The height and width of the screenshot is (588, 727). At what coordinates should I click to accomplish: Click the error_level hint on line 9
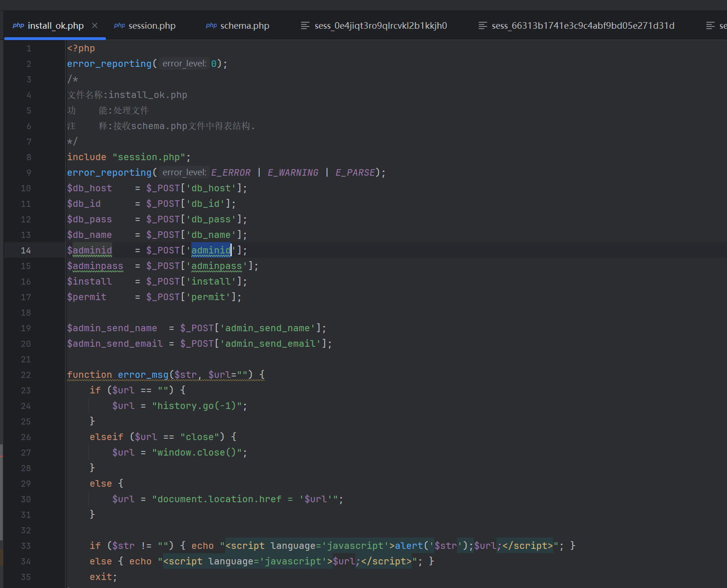pos(184,172)
